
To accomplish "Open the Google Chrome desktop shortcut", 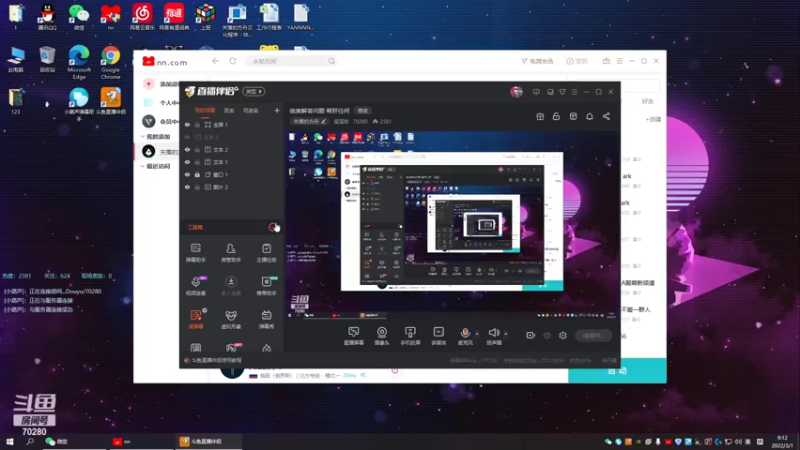I will [x=110, y=63].
